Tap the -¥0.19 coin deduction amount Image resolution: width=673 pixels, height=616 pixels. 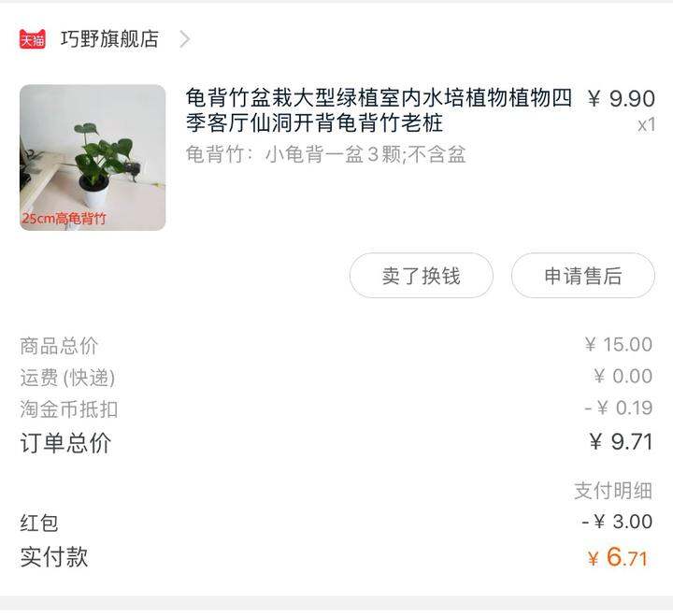click(x=619, y=408)
